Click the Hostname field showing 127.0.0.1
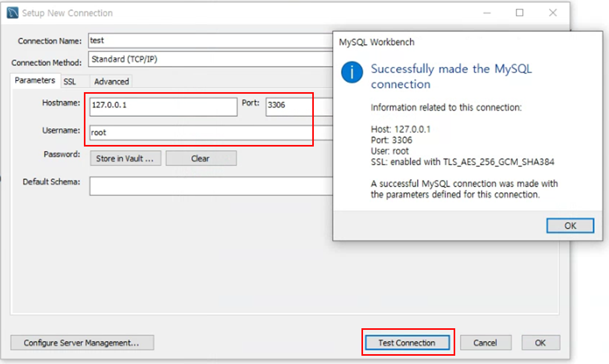This screenshot has height=364, width=609. [x=163, y=107]
